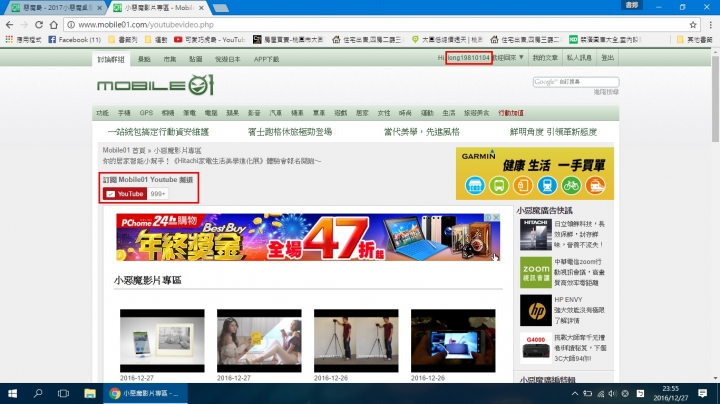This screenshot has height=404, width=720.
Task: Open the new tab button
Action: point(220,8)
